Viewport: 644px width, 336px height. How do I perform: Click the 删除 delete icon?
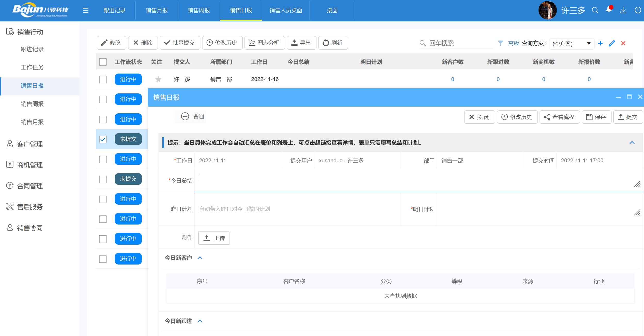point(143,43)
